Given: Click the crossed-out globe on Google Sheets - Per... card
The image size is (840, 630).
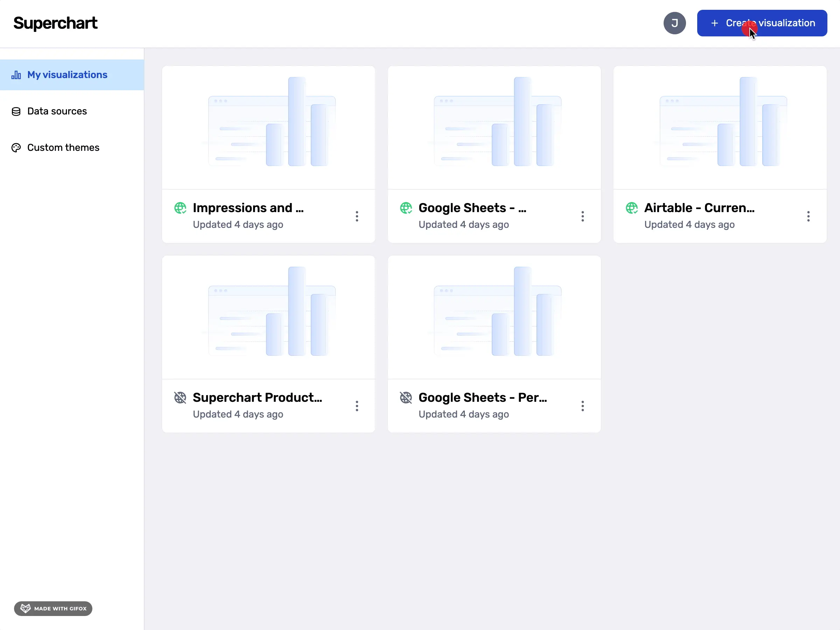Looking at the screenshot, I should click(406, 398).
